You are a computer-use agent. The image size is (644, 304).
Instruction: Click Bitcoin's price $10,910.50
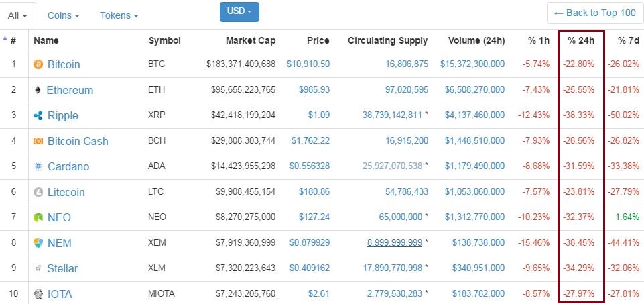[308, 64]
